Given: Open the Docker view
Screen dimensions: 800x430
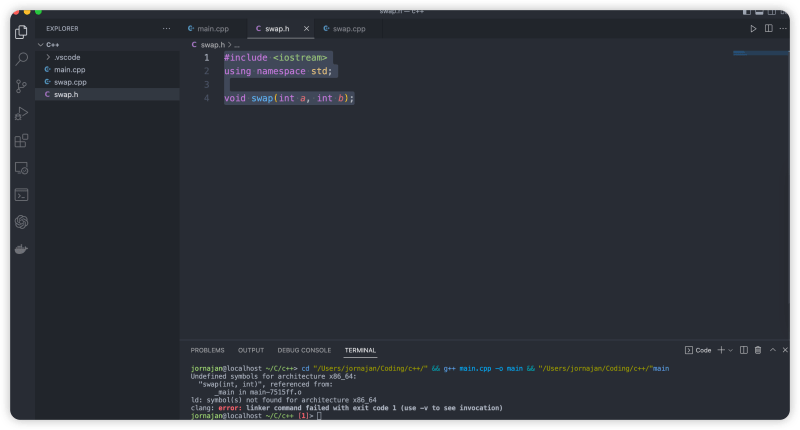Looking at the screenshot, I should pyautogui.click(x=21, y=249).
